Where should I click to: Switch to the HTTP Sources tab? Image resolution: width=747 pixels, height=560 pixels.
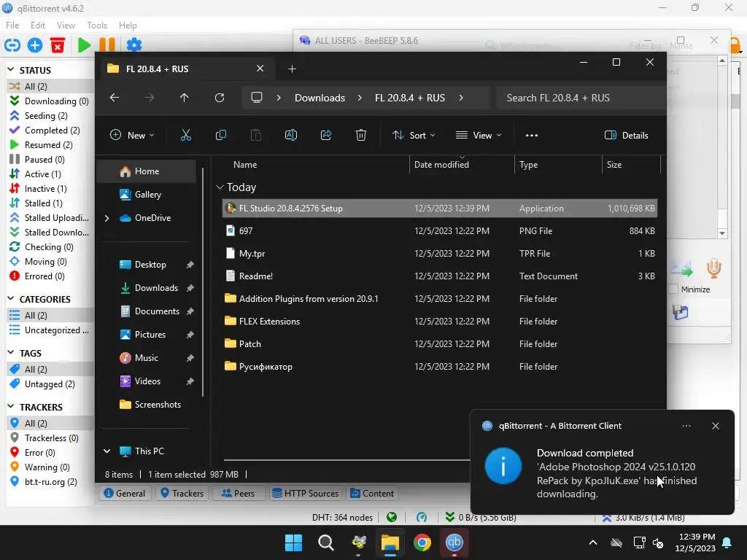[305, 494]
